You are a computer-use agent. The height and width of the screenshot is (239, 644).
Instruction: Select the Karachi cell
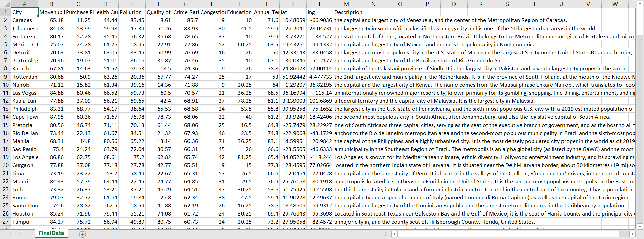tap(25, 68)
